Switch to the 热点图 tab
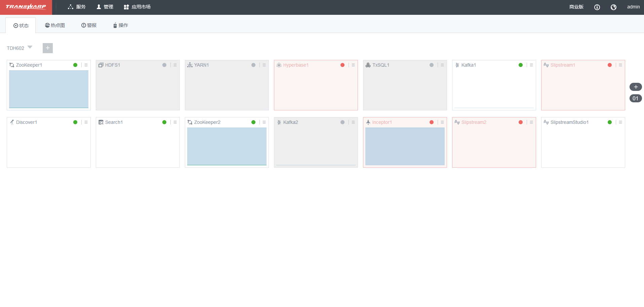This screenshot has width=644, height=307. [55, 25]
